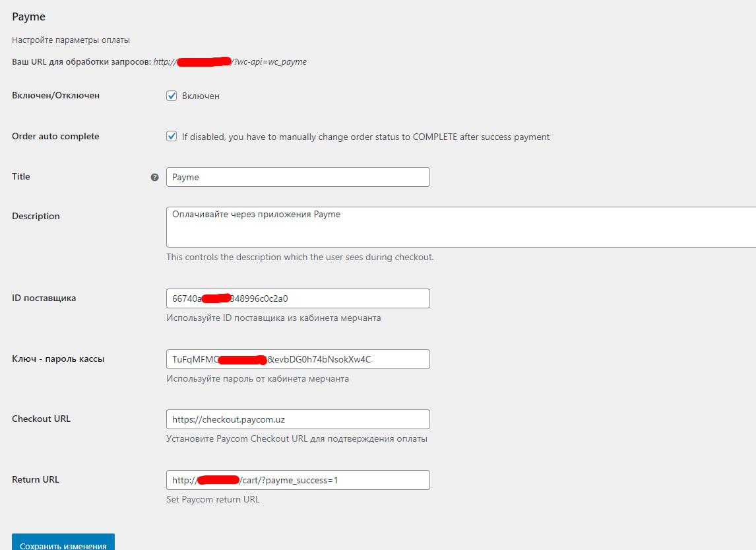Viewport: 756px width, 550px height.
Task: Click the Order auto complete label
Action: pos(55,136)
